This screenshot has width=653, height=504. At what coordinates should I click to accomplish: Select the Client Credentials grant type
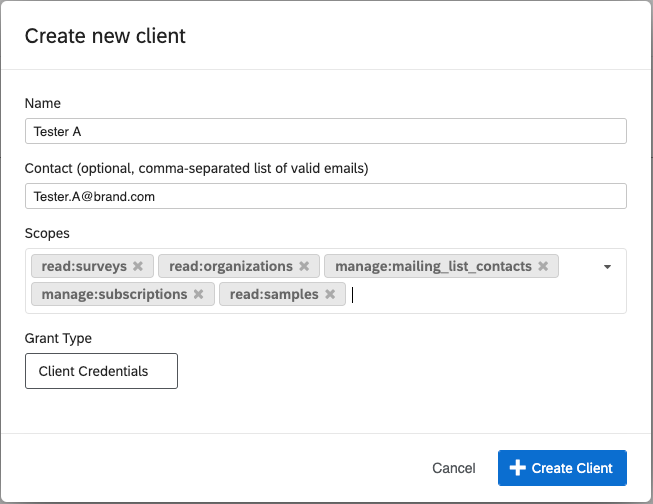pos(101,371)
